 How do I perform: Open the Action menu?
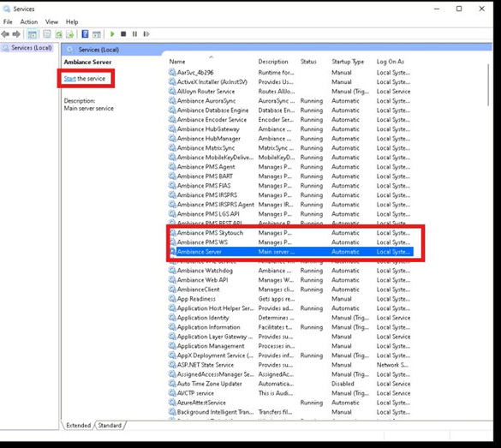pyautogui.click(x=29, y=21)
